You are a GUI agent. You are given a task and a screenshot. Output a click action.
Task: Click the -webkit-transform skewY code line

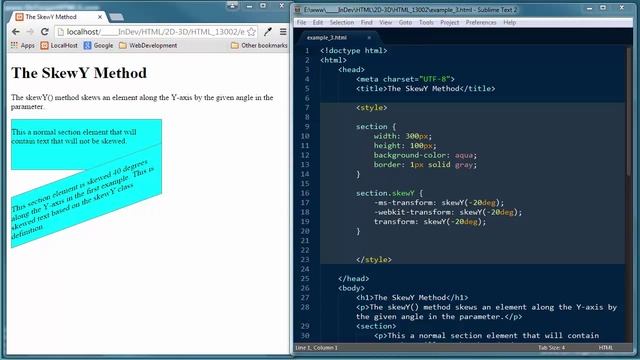pos(448,212)
